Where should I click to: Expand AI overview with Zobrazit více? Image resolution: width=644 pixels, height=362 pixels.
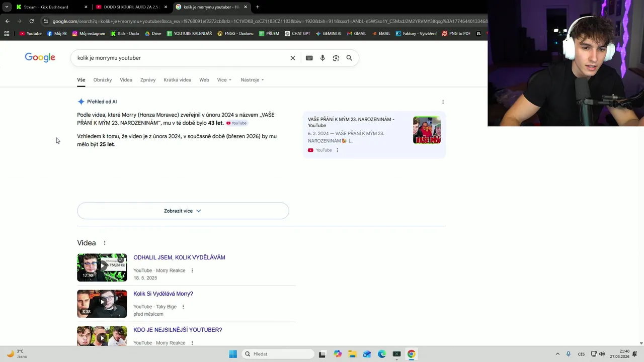183,211
